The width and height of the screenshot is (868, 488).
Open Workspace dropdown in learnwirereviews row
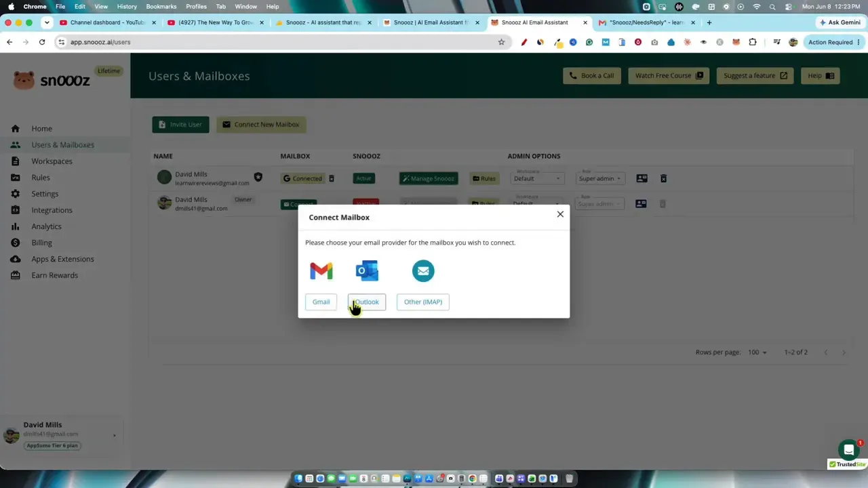coord(537,179)
